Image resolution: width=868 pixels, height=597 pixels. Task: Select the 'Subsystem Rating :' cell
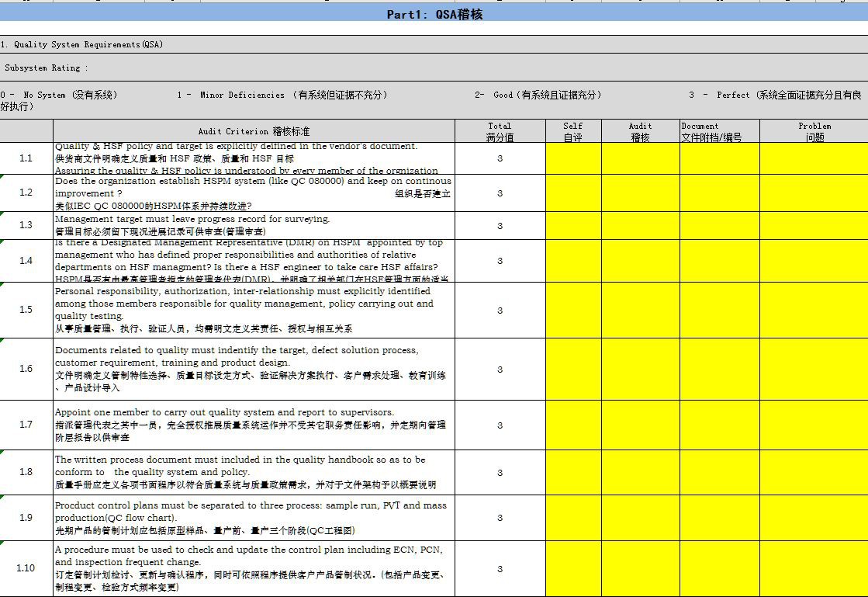[x=47, y=68]
